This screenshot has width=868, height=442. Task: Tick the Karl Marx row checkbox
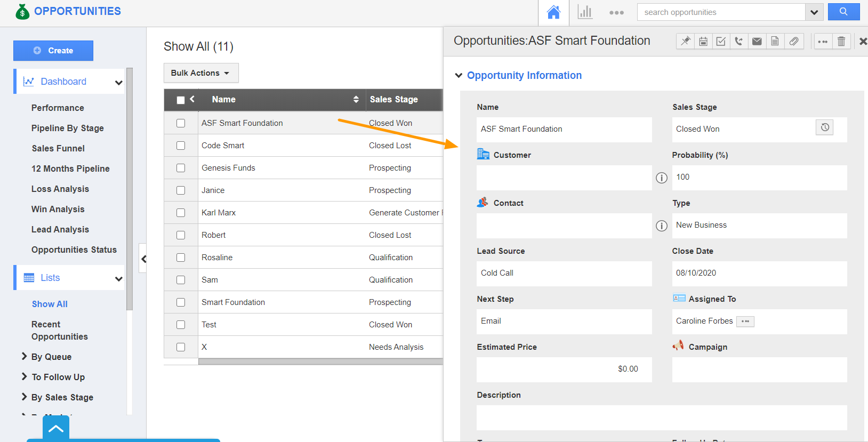181,213
